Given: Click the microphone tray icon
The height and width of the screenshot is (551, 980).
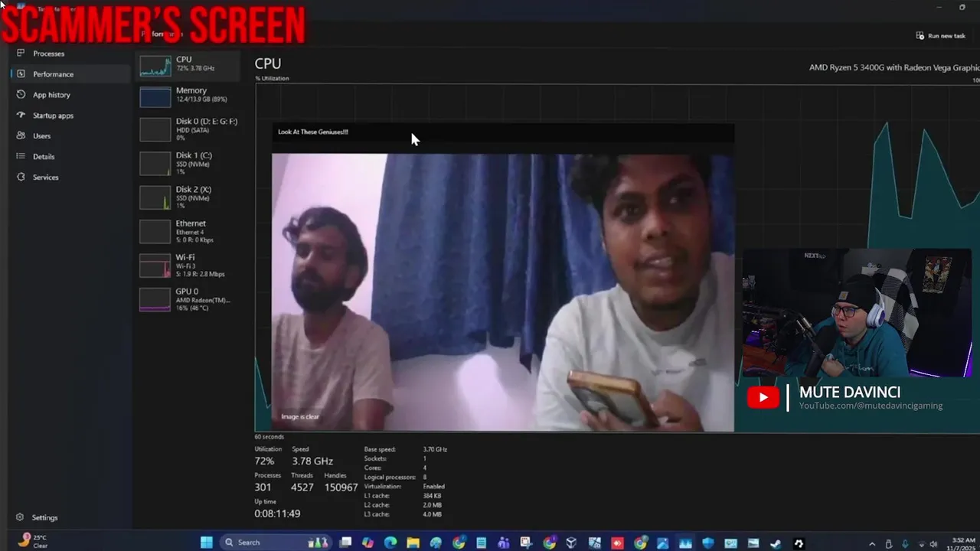Looking at the screenshot, I should tap(905, 543).
